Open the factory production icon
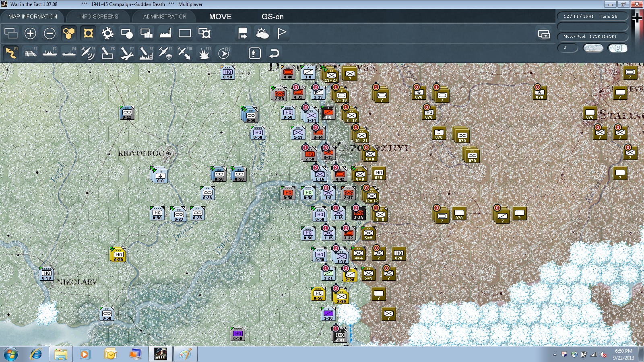Screen dimensions: 644x362 pyautogui.click(x=165, y=33)
